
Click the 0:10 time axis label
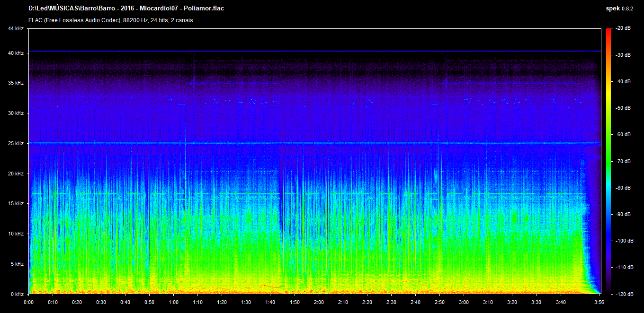(x=53, y=302)
